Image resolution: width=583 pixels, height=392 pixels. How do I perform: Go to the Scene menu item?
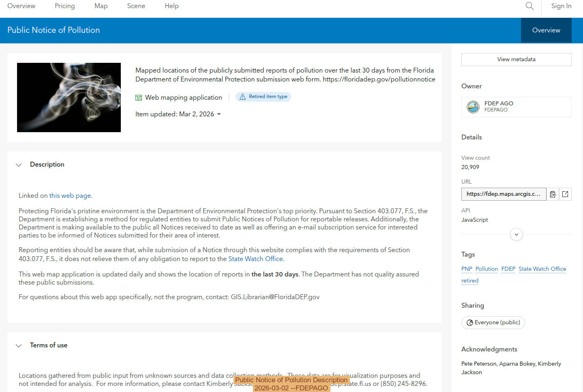136,6
